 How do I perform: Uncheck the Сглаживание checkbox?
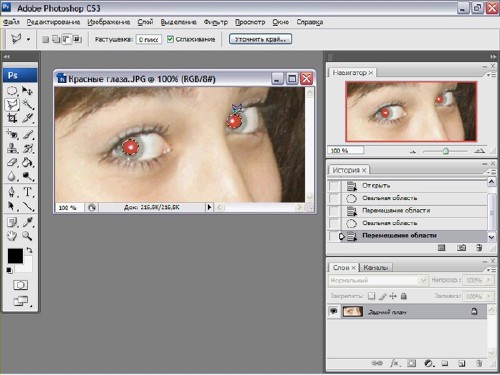170,39
